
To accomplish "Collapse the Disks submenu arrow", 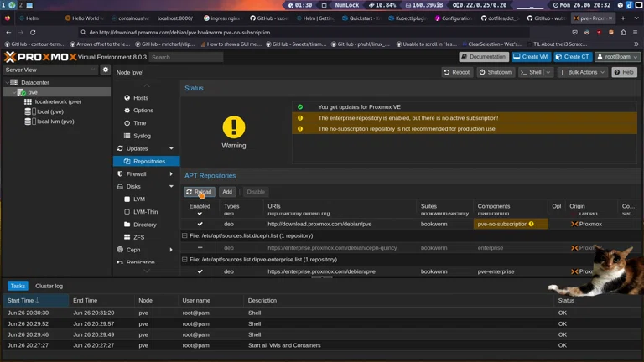I will 171,186.
